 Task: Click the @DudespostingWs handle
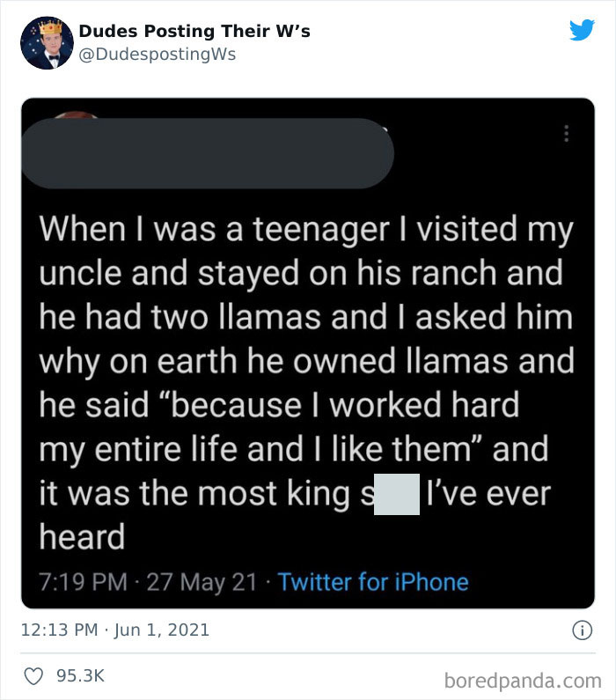(158, 54)
